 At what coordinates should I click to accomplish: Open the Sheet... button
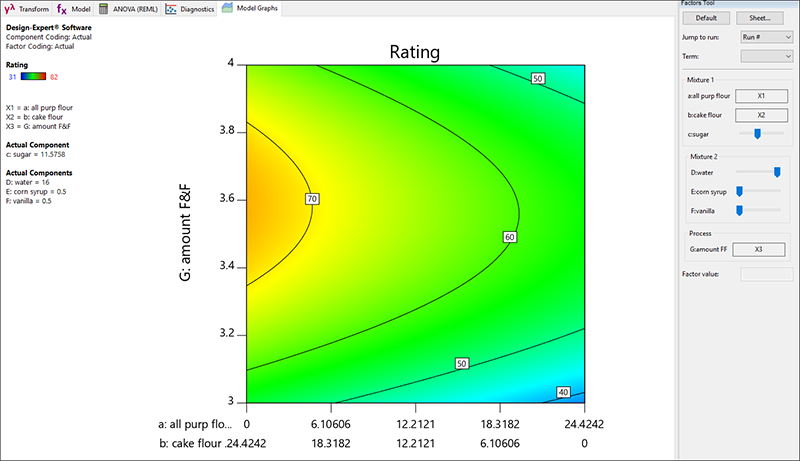click(765, 18)
